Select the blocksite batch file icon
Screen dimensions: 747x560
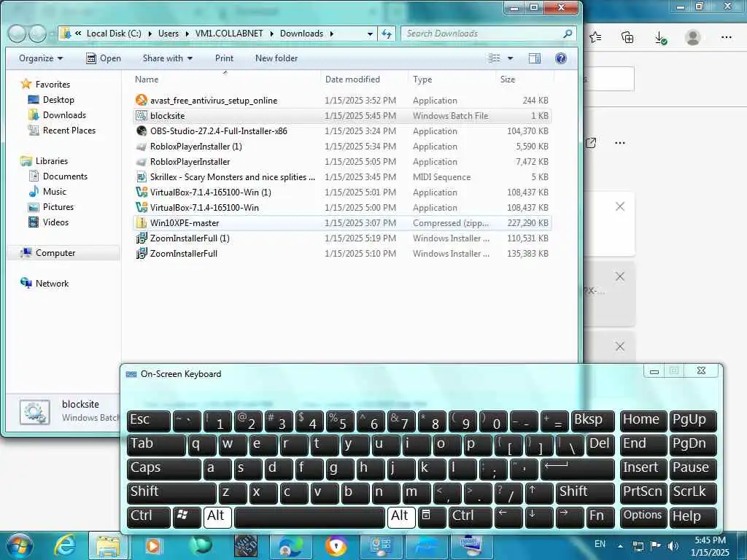click(x=141, y=115)
